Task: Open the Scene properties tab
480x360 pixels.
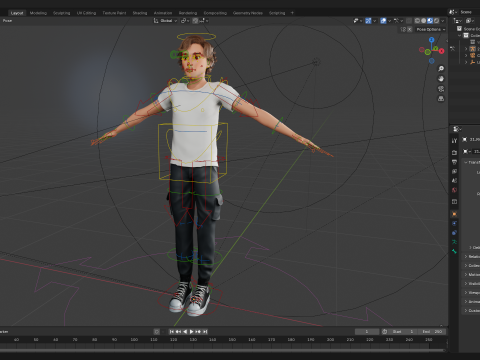Action: (454, 180)
